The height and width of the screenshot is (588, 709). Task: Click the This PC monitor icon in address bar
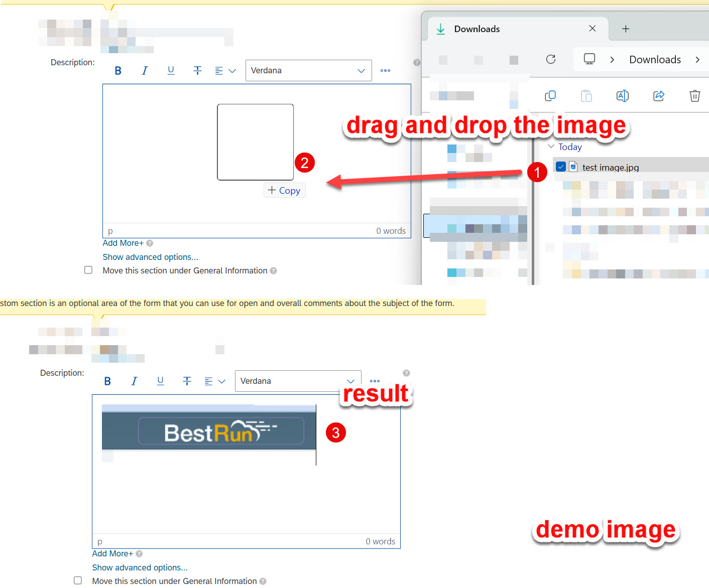[589, 59]
